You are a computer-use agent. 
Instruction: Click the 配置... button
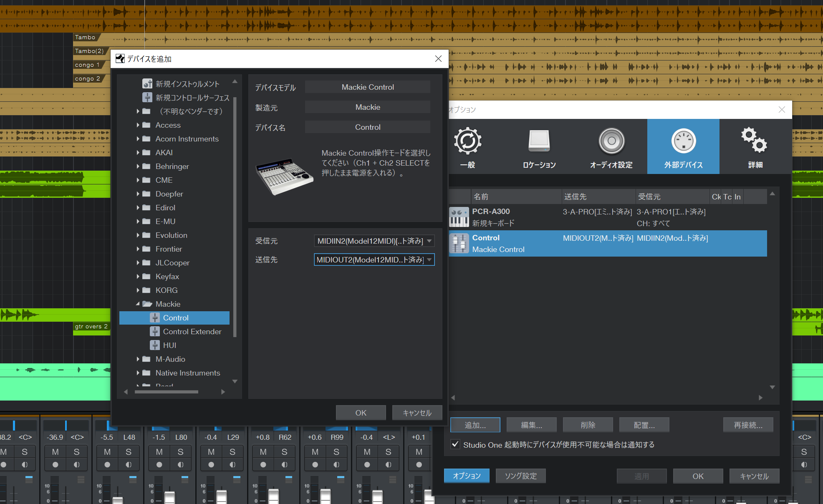644,425
